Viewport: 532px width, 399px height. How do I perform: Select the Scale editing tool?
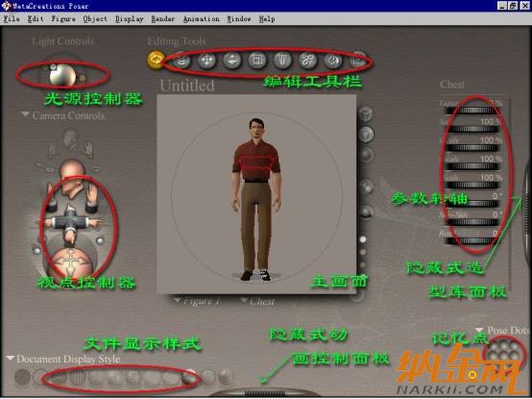pyautogui.click(x=257, y=61)
